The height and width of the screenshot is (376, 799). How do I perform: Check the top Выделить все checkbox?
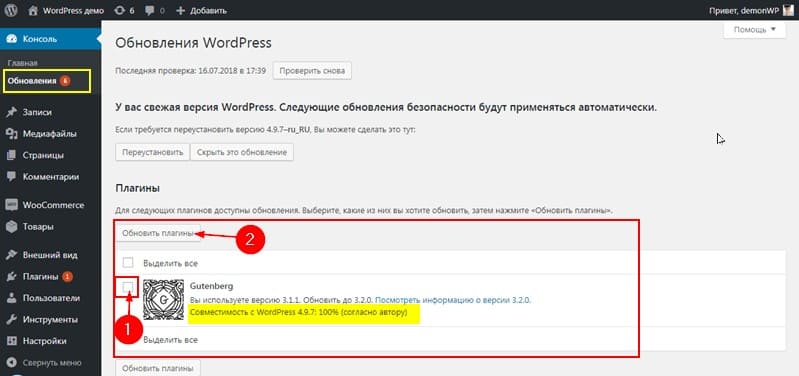tap(128, 263)
